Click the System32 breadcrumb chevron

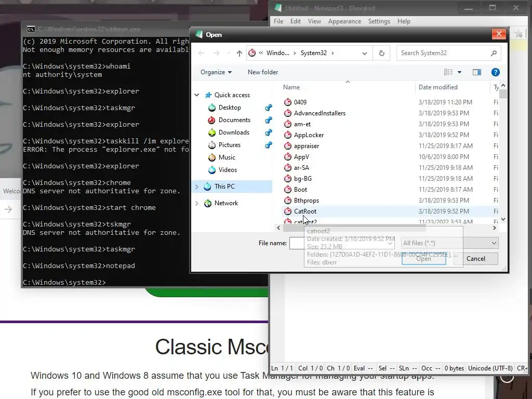pyautogui.click(x=332, y=54)
